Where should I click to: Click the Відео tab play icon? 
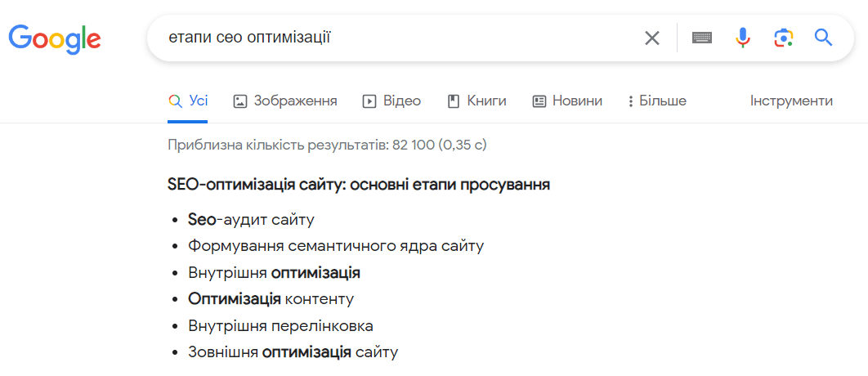[x=369, y=101]
